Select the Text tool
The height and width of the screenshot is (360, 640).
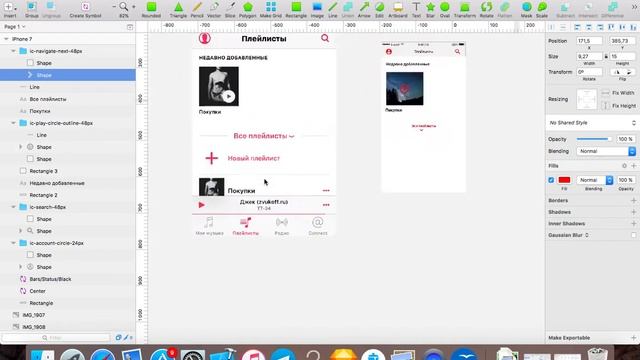click(x=416, y=9)
